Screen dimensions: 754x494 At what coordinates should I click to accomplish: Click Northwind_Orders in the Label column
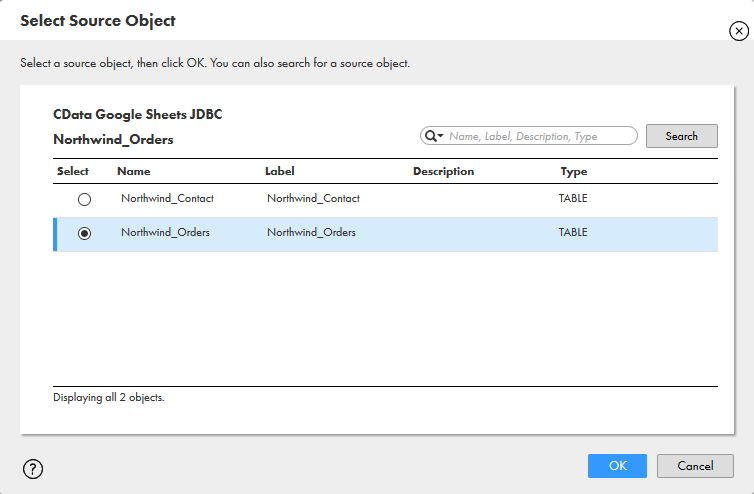click(311, 232)
